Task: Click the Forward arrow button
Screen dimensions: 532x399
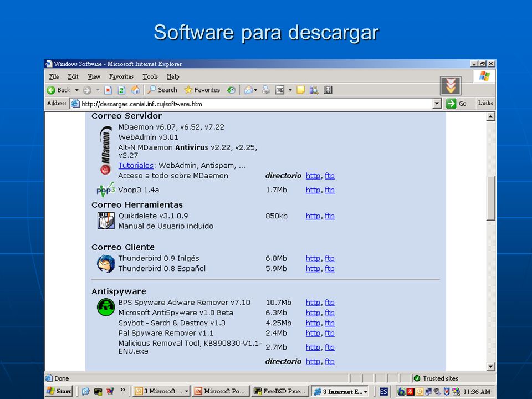Action: [x=87, y=90]
